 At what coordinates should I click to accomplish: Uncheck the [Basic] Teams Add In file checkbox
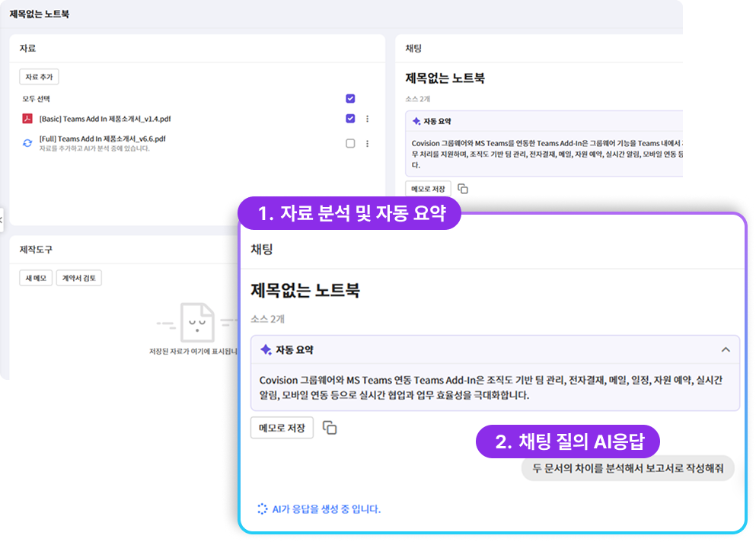tap(350, 119)
